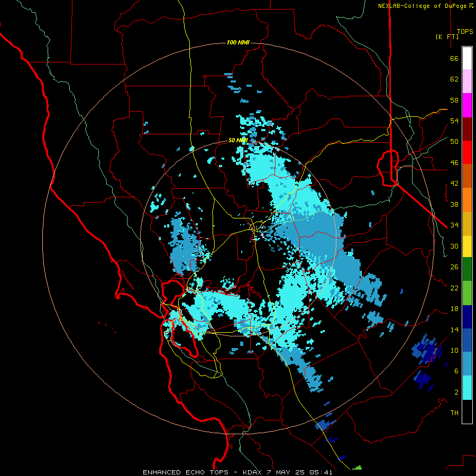Click legend value 6

[456, 371]
